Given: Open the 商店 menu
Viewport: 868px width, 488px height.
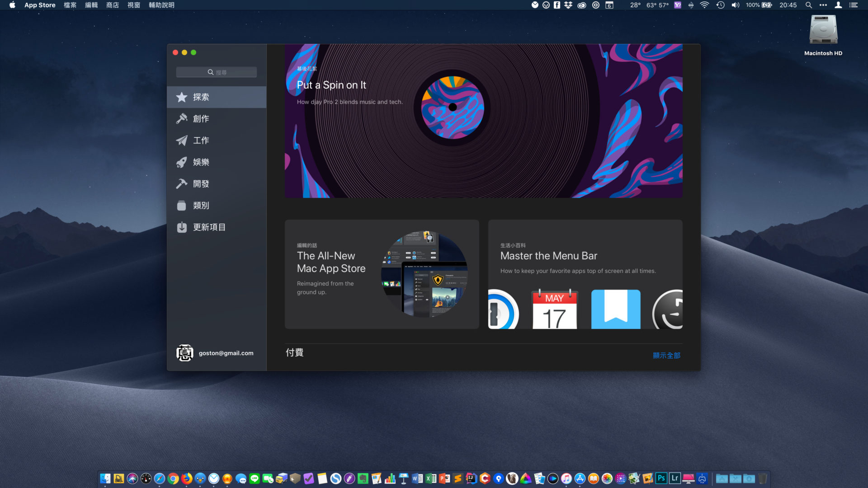Looking at the screenshot, I should pos(113,5).
